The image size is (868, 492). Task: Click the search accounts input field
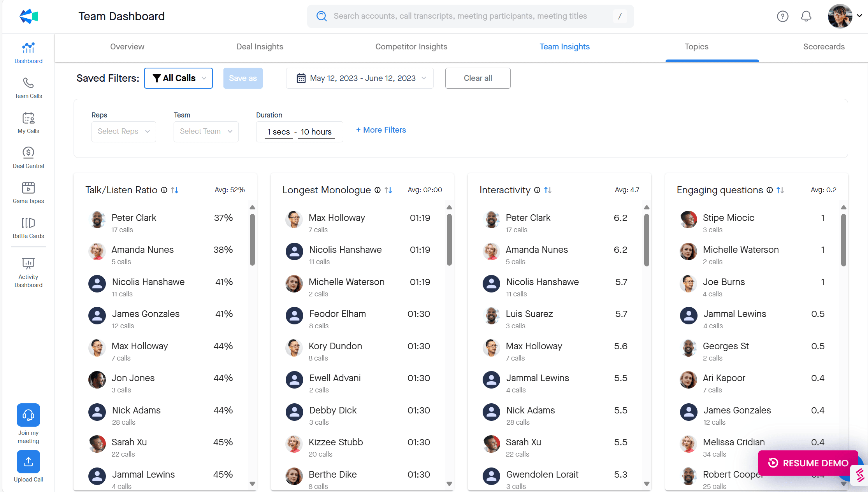470,16
